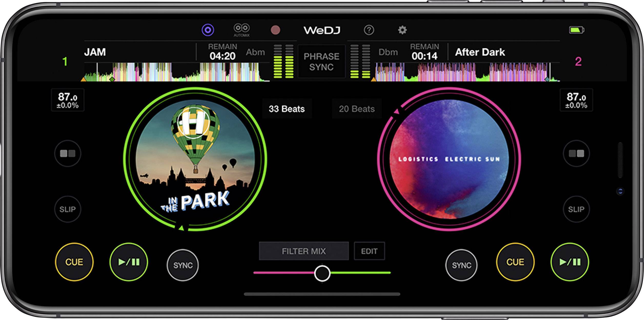Select the purple performance mode icon
This screenshot has height=320, width=644.
pyautogui.click(x=208, y=30)
